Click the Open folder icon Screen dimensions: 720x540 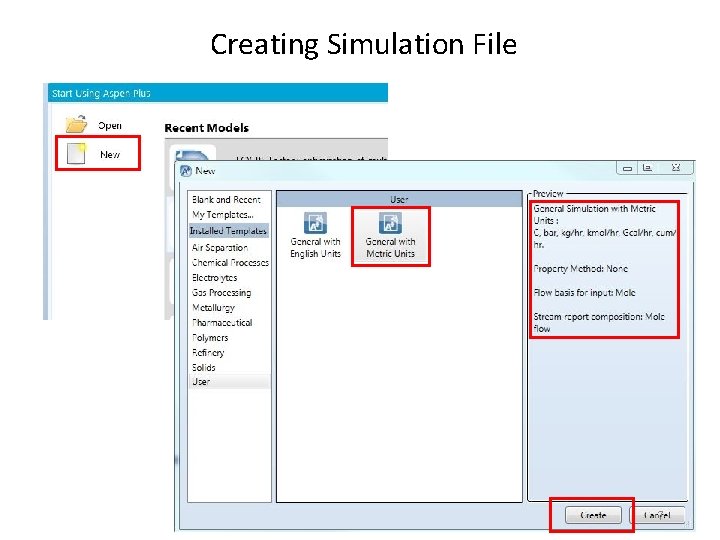[76, 124]
